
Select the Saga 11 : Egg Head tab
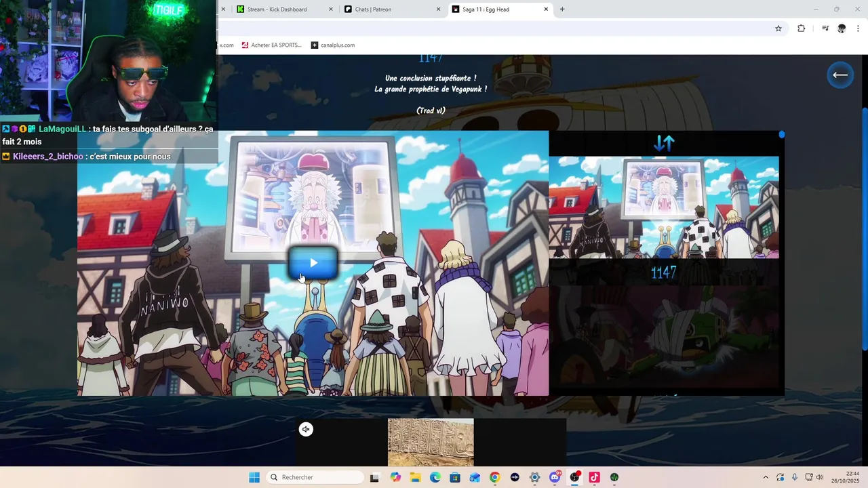point(486,9)
